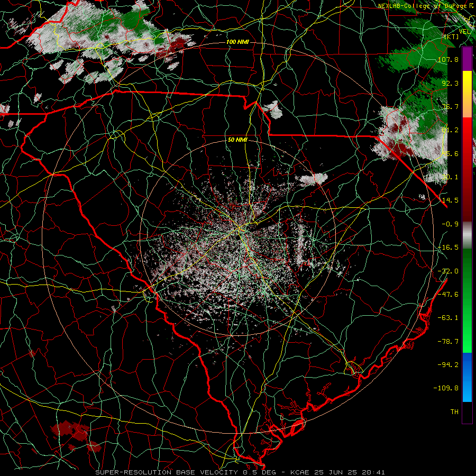Click the blue segment of the color bar

467,377
